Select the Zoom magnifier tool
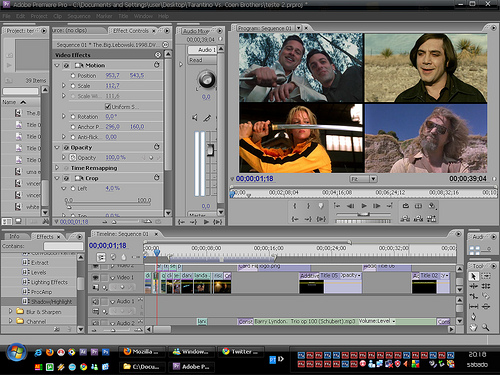Viewport: 500px width, 375px height. (x=486, y=327)
